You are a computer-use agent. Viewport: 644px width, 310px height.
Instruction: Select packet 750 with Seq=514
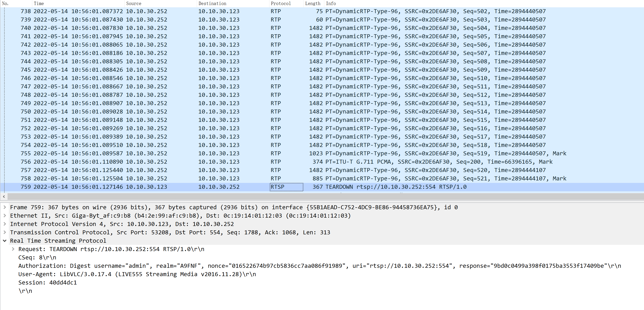322,112
